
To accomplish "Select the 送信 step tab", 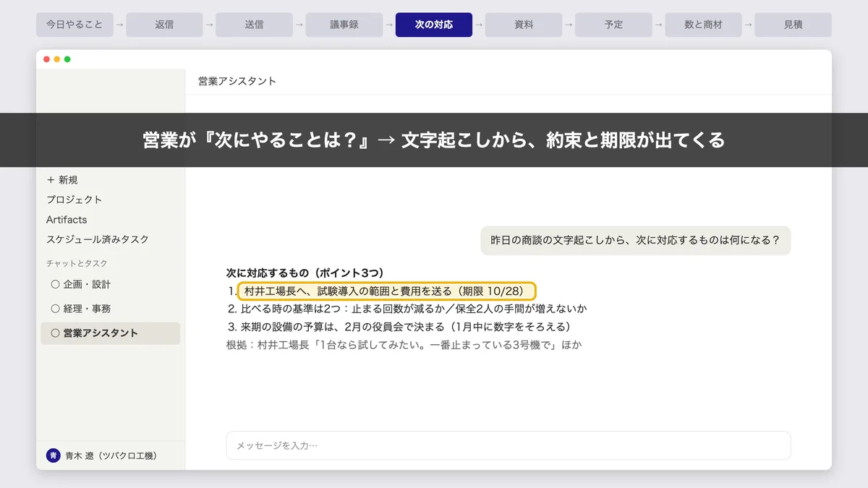I will coord(254,25).
